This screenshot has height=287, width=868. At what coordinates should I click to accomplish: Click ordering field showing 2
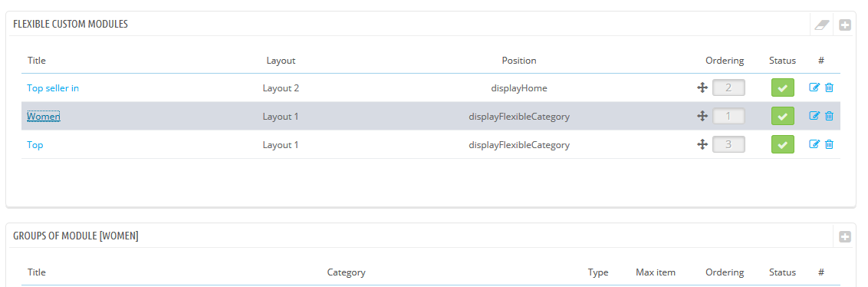point(728,87)
